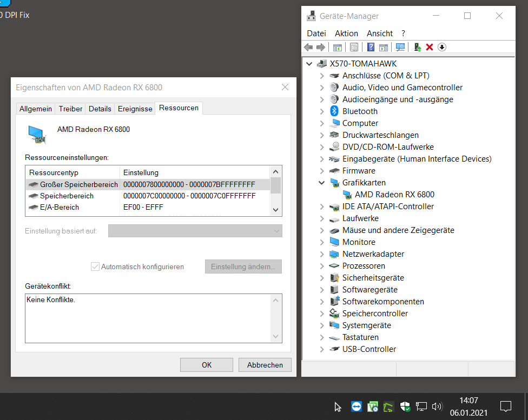Switch to the Allgemein tab
Screen dimensions: 528x420
[35, 109]
